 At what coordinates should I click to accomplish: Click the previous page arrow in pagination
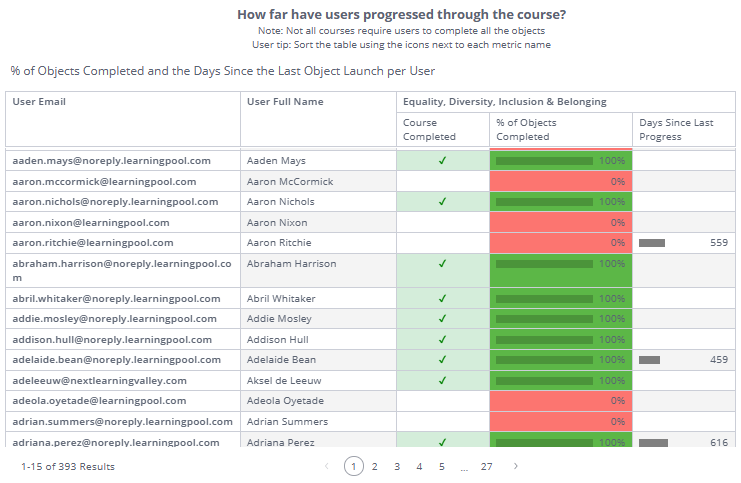pyautogui.click(x=326, y=466)
